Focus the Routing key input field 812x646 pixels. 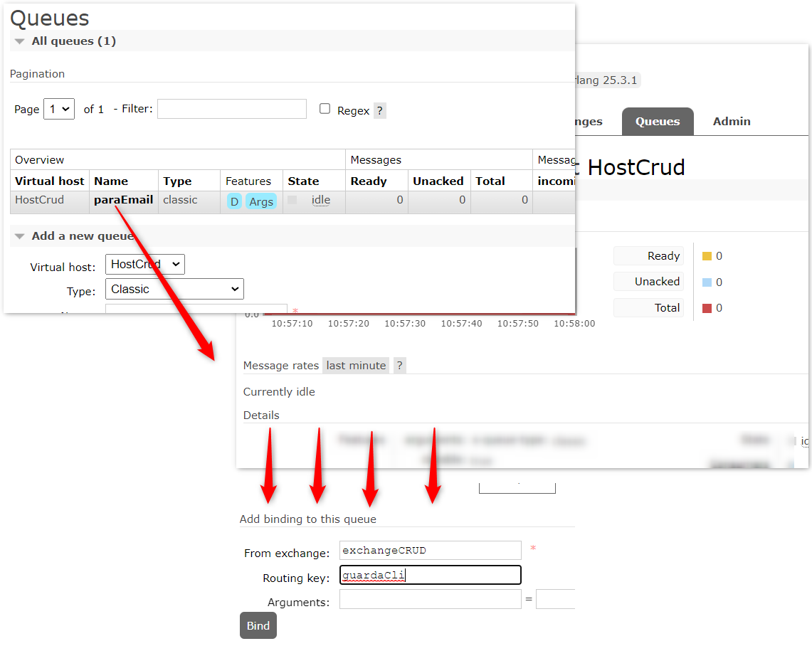[x=430, y=576]
